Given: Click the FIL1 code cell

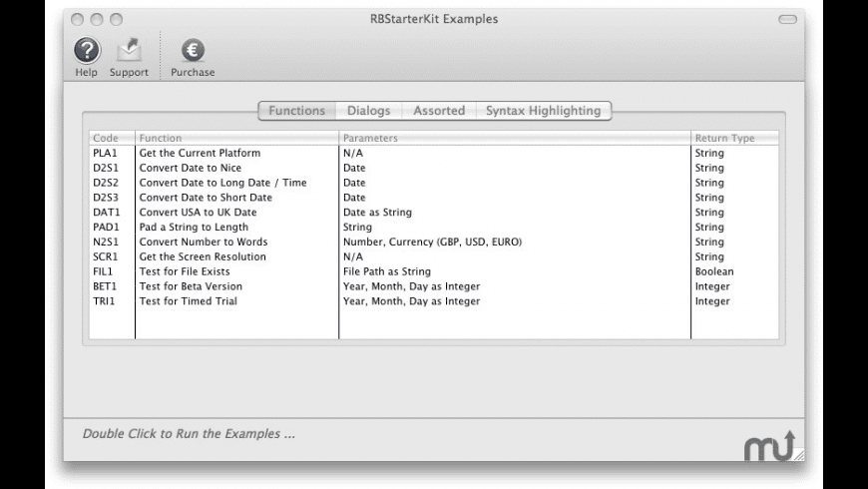Looking at the screenshot, I should coord(103,271).
